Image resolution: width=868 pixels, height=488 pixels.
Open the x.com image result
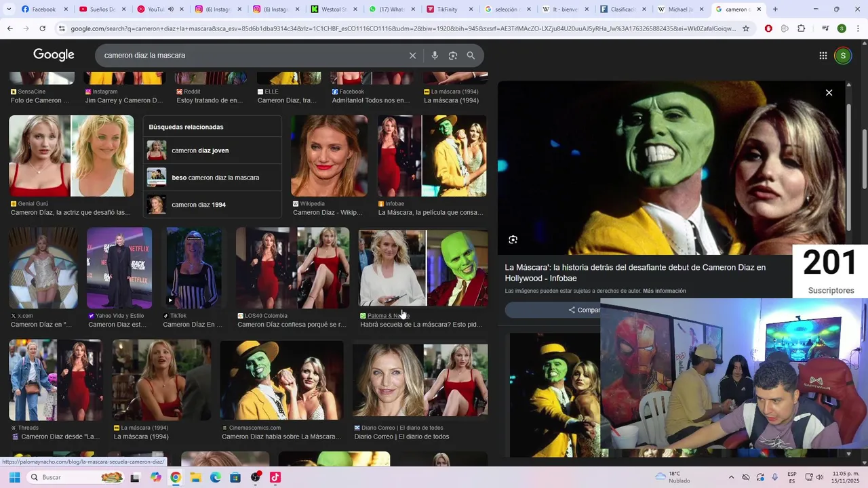43,268
